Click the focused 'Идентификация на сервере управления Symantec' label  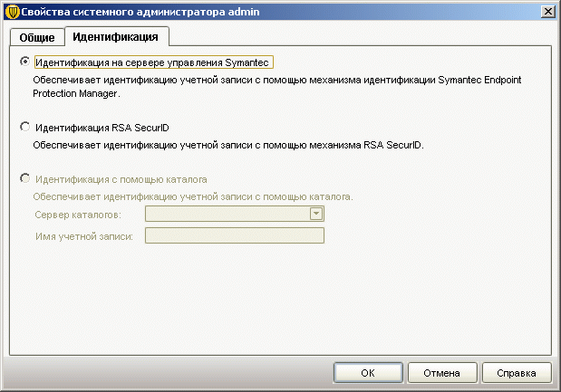(152, 63)
